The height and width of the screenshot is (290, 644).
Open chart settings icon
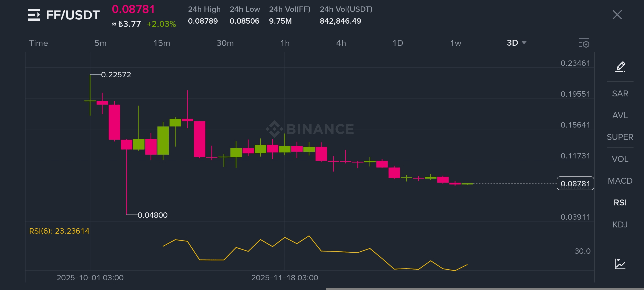[584, 43]
